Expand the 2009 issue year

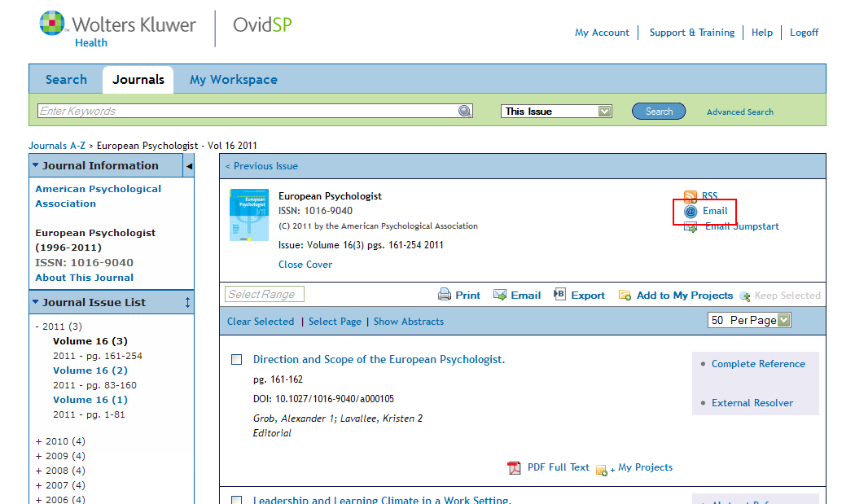(38, 456)
